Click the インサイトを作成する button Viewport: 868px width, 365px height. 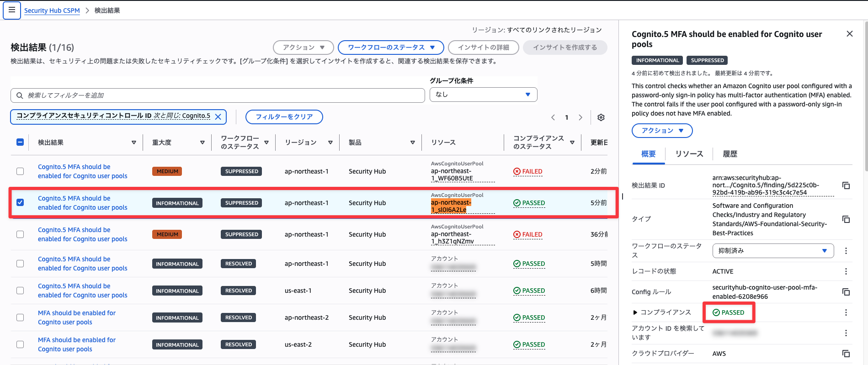coord(565,48)
